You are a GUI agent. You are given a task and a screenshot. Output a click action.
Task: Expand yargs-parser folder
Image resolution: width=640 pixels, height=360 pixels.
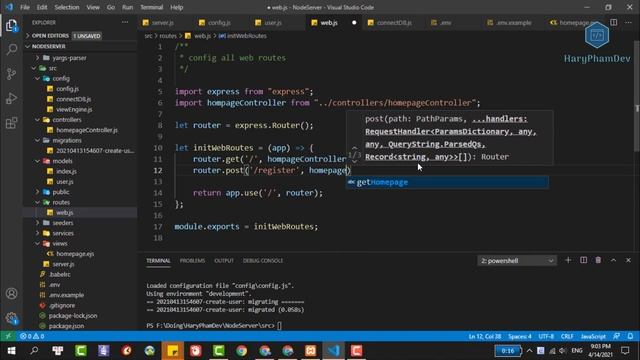(38, 58)
